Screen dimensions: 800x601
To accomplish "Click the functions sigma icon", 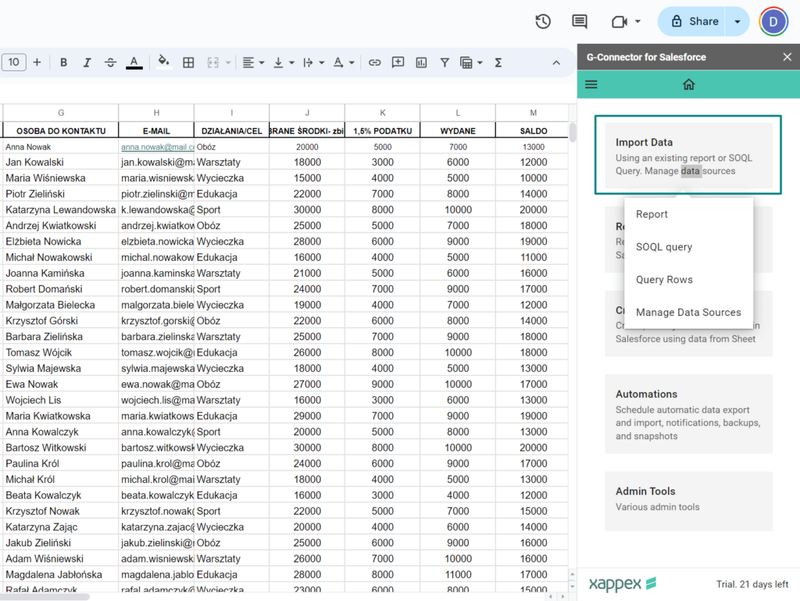I will [x=498, y=62].
